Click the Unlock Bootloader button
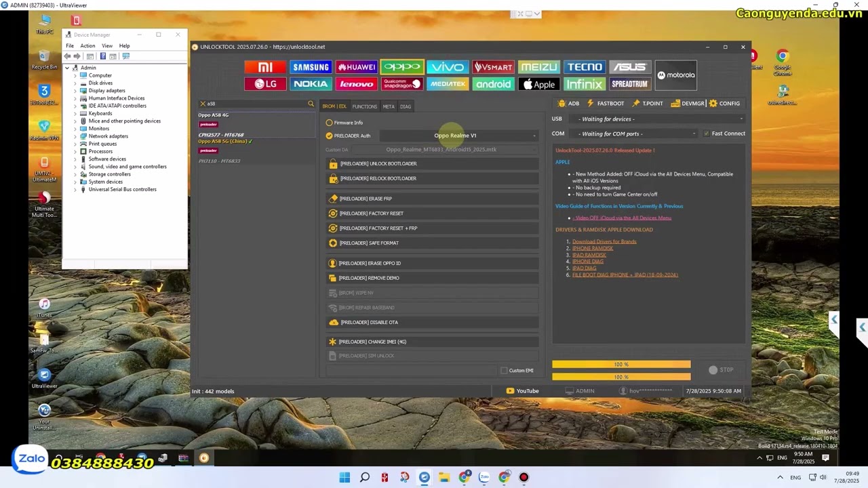The image size is (868, 488). [x=432, y=164]
